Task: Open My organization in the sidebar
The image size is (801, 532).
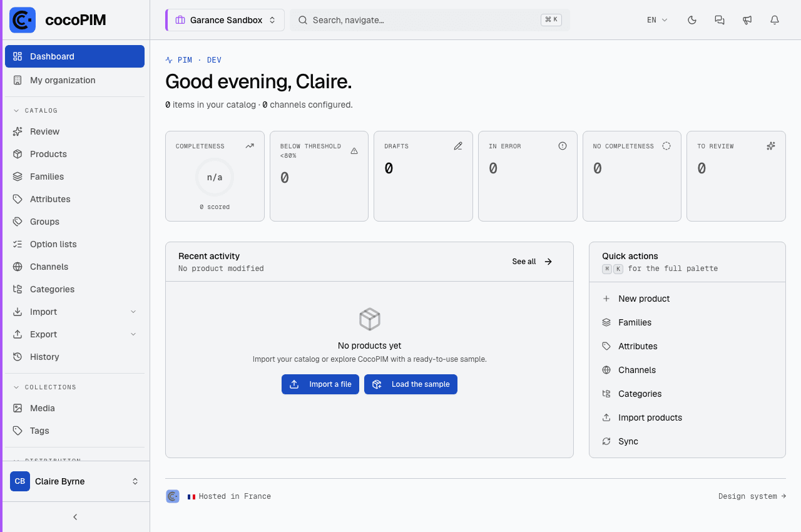Action: click(75, 80)
